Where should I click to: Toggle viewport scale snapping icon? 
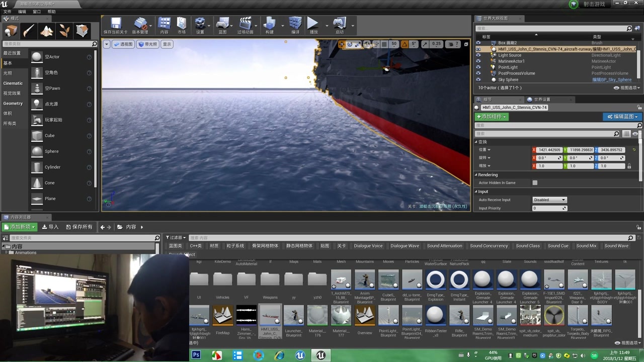[x=425, y=44]
